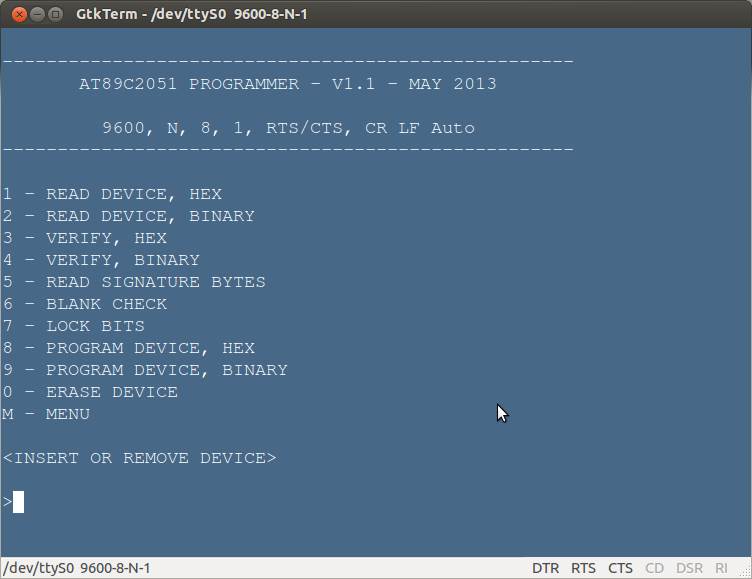Select the '3 - VERIFY, HEX' line
The width and height of the screenshot is (752, 579).
pos(85,238)
